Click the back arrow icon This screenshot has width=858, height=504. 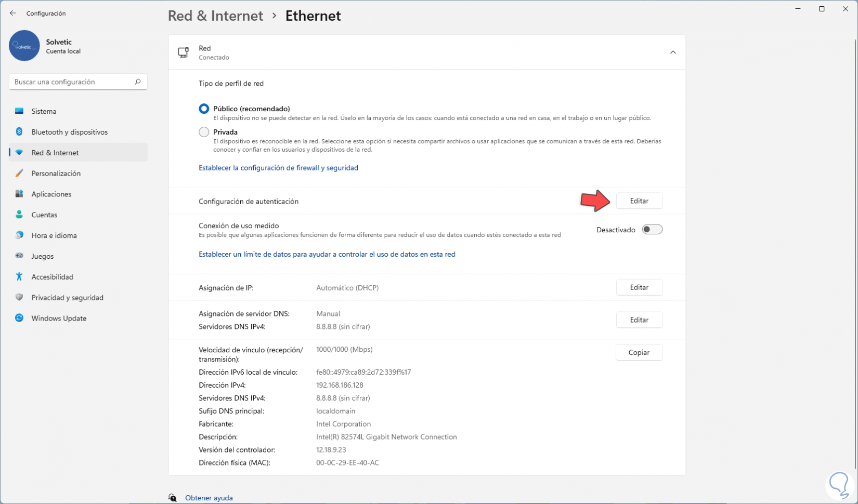click(x=13, y=13)
